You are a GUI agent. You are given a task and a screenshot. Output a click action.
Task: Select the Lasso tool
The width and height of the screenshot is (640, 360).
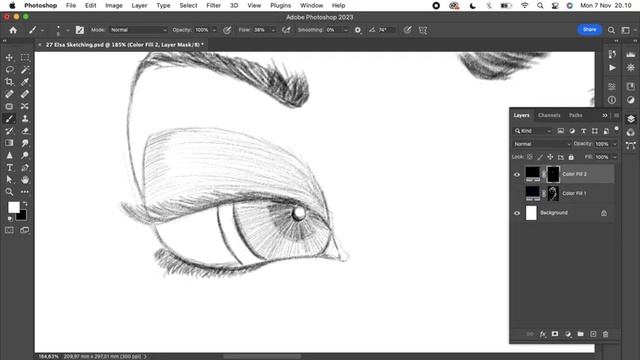point(9,70)
